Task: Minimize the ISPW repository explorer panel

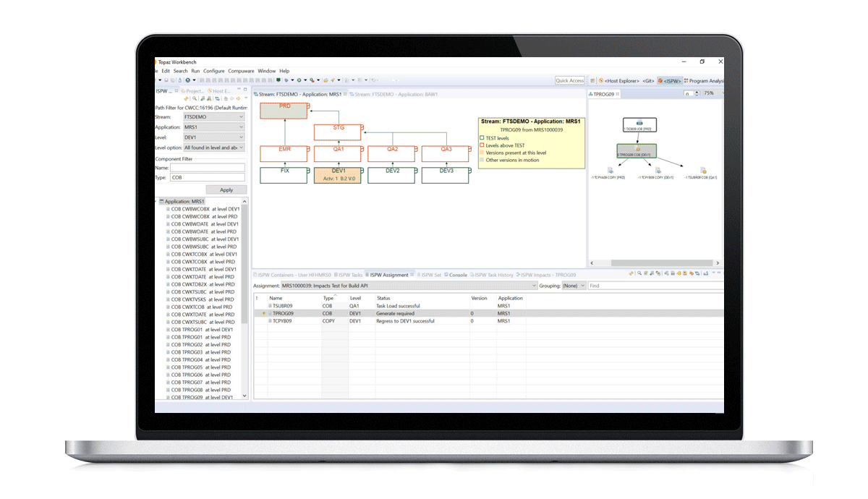Action: click(239, 90)
